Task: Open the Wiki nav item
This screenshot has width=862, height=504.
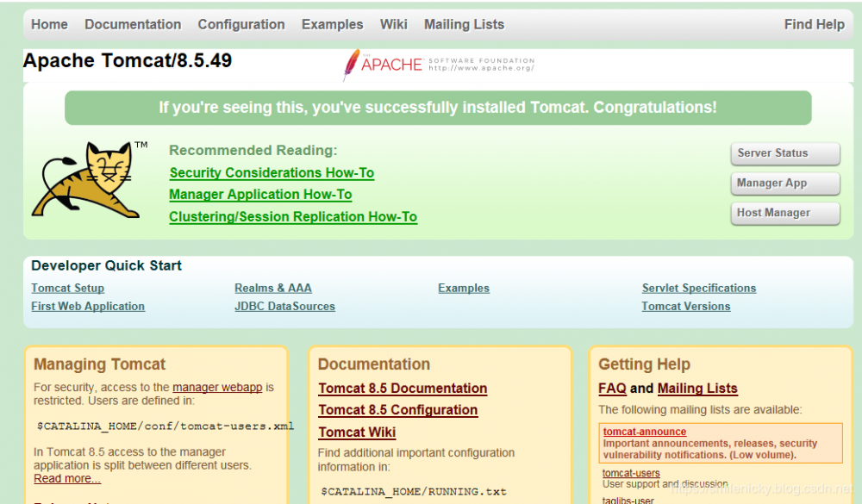Action: 394,25
